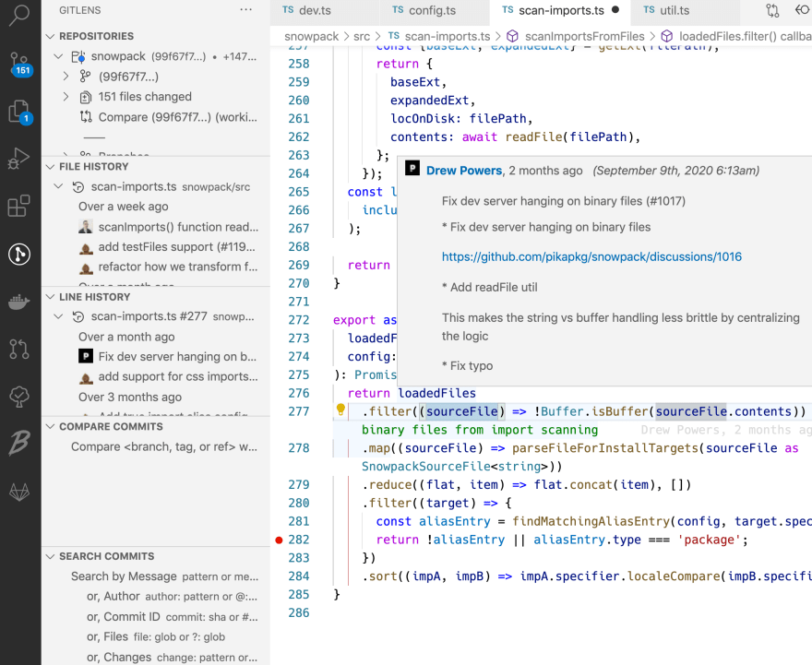Select the scan-imports.ts editor tab
Image resolution: width=812 pixels, height=665 pixels.
pos(560,10)
